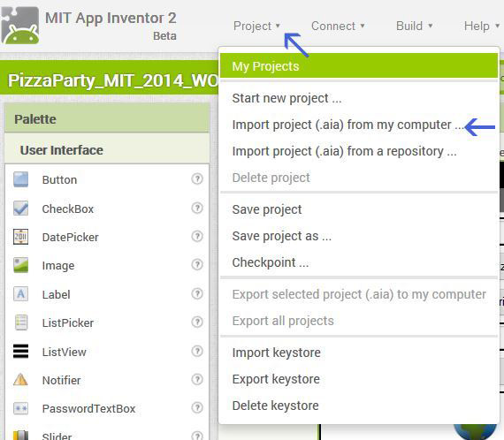Select the DatePicker calendar icon
The image size is (504, 440).
(20, 237)
